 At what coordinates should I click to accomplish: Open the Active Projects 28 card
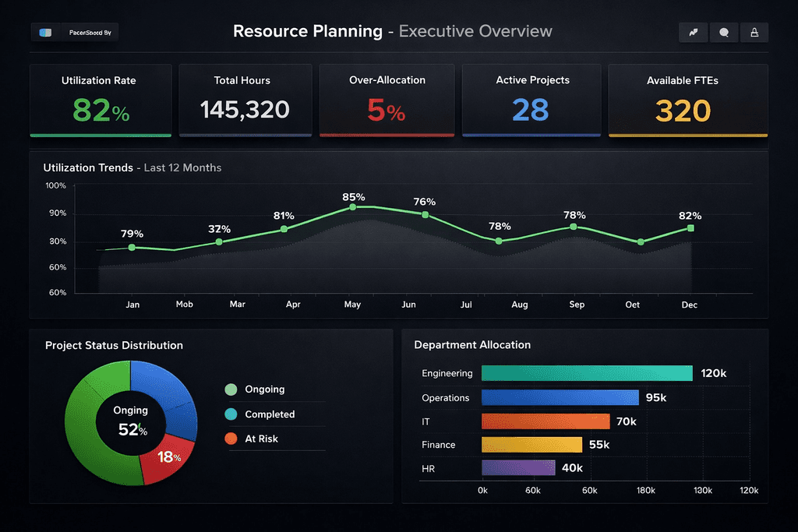[x=531, y=100]
